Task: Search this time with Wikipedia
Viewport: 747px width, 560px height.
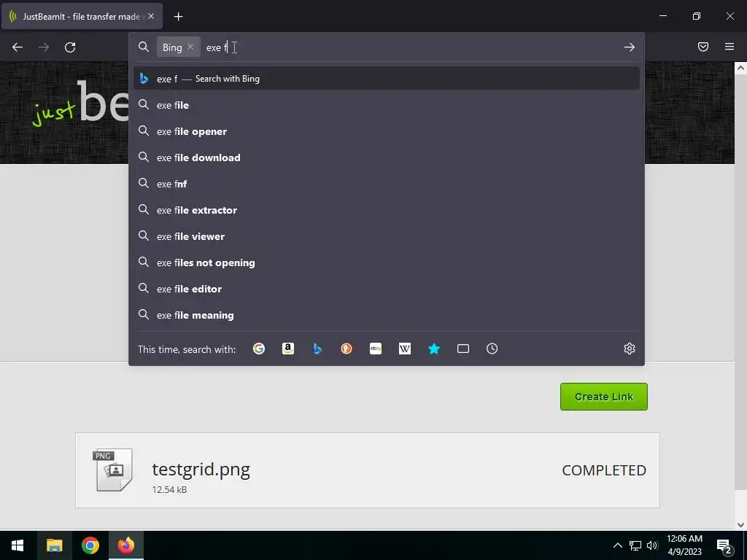Action: [x=404, y=349]
